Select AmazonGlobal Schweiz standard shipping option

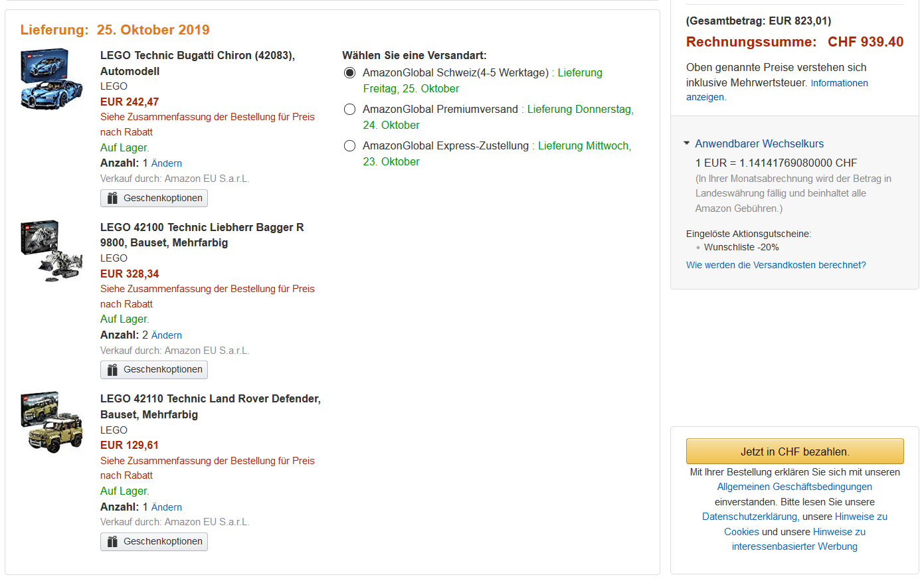(x=349, y=73)
